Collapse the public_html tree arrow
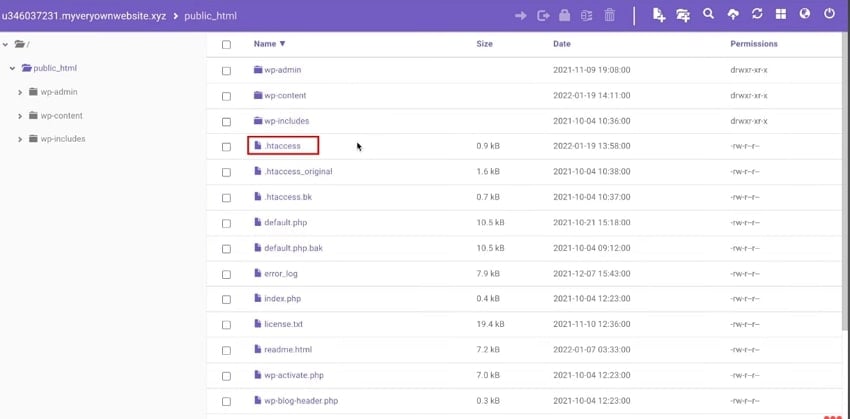 pos(12,68)
